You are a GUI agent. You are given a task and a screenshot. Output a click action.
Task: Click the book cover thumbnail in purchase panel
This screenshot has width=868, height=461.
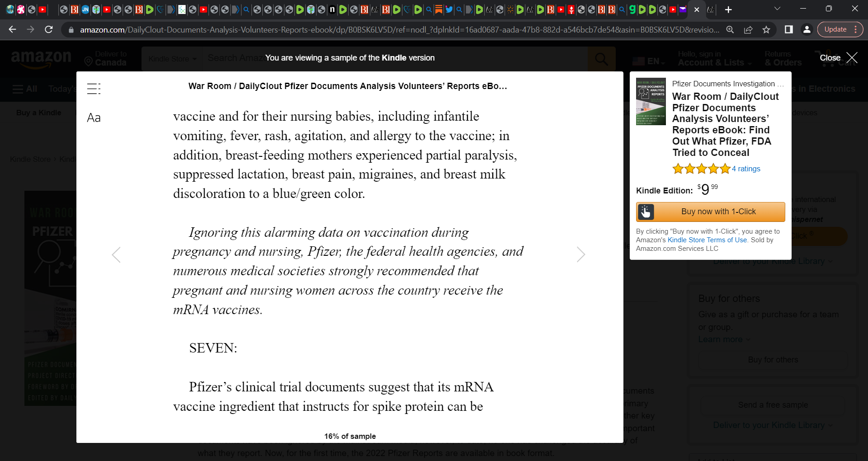[x=651, y=102]
